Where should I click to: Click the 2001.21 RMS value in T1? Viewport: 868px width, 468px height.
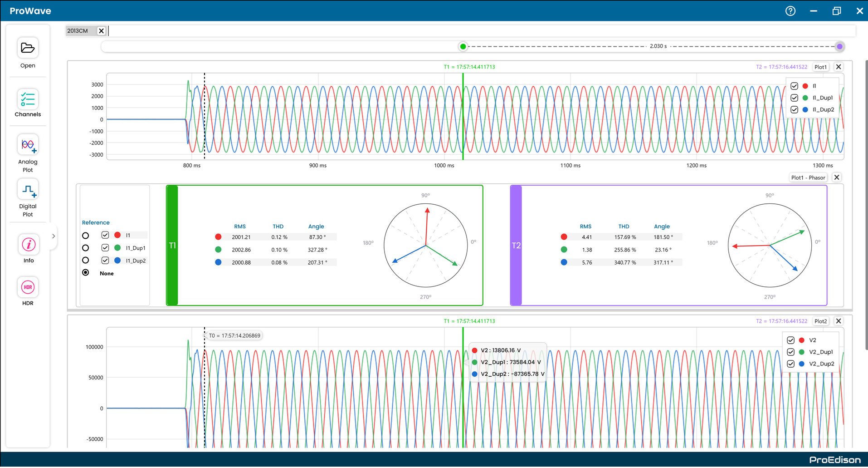click(241, 237)
